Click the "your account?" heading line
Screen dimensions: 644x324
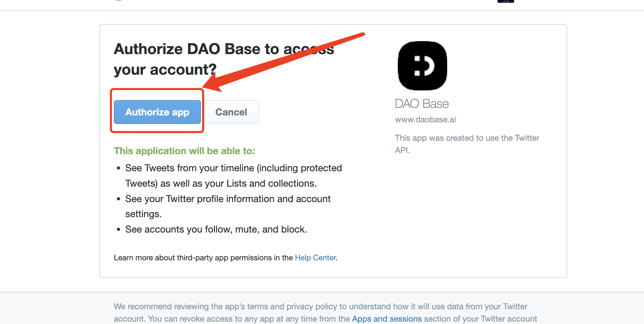point(165,70)
